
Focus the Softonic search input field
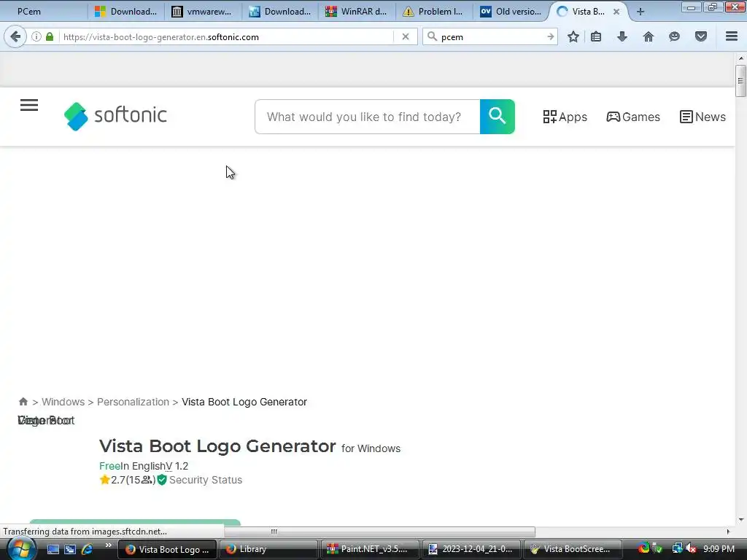tap(368, 117)
